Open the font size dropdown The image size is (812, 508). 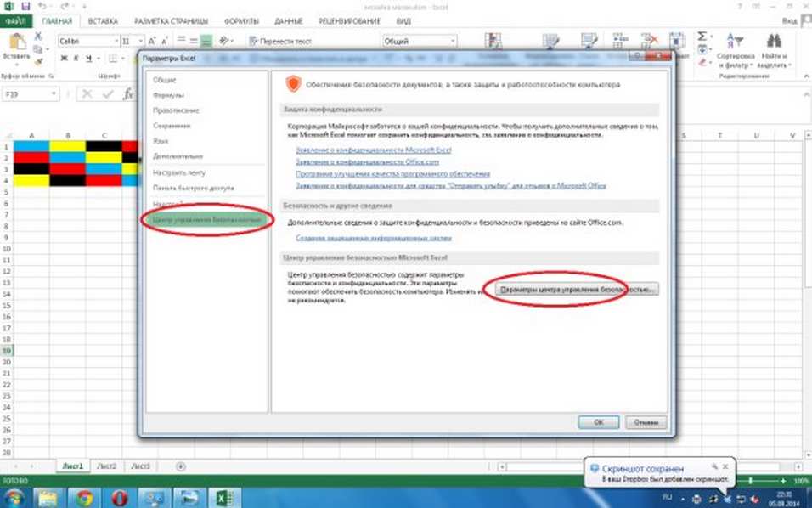(x=140, y=41)
